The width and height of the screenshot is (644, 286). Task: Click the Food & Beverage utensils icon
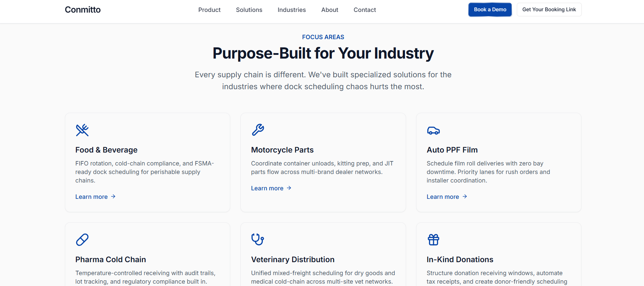pyautogui.click(x=82, y=130)
